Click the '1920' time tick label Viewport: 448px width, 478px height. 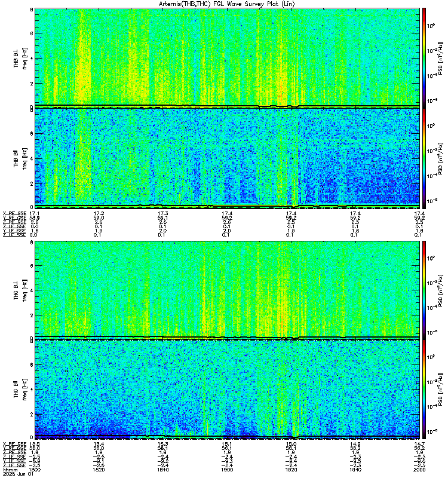[291, 470]
